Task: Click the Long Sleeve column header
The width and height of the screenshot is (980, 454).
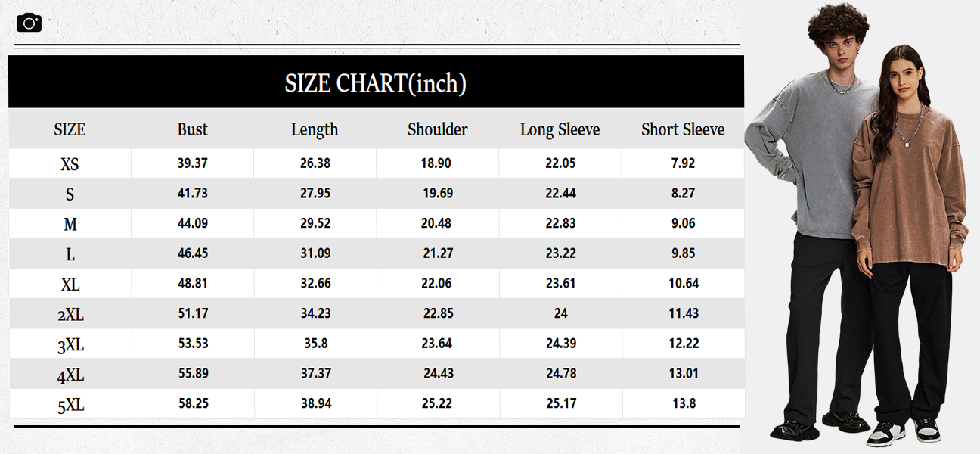Action: point(560,129)
